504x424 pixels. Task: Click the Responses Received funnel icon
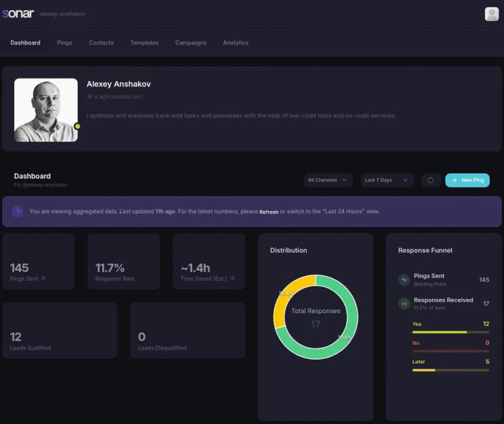click(x=404, y=304)
